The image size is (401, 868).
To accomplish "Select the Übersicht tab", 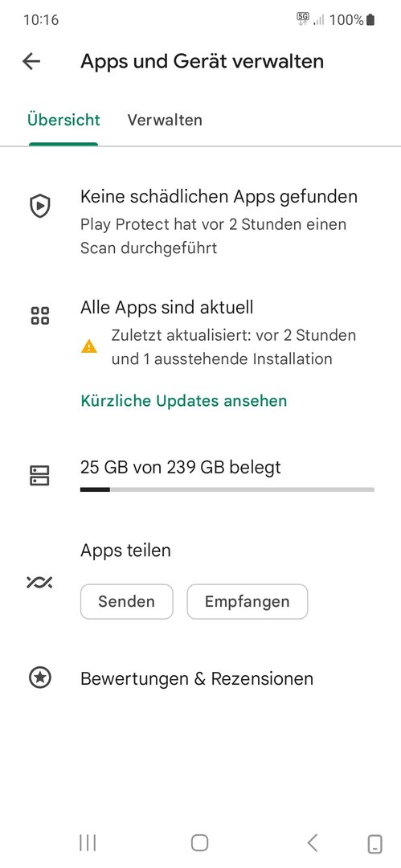I will [63, 120].
